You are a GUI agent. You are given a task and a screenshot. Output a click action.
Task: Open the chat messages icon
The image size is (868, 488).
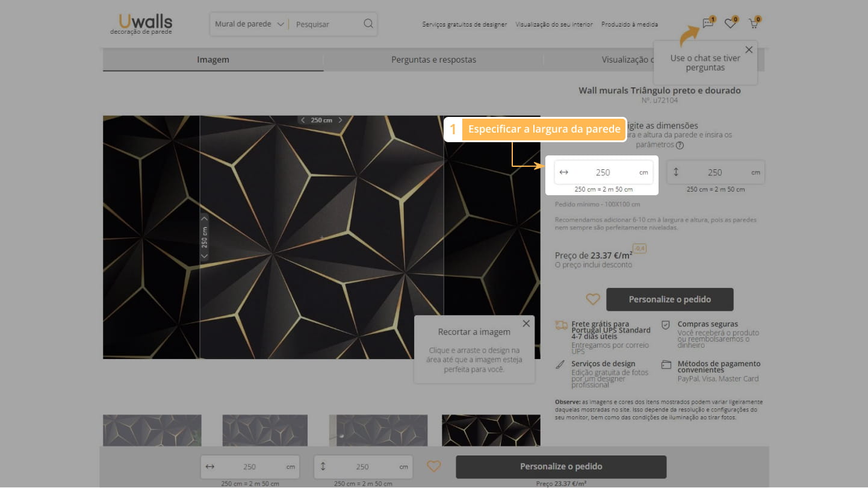708,23
